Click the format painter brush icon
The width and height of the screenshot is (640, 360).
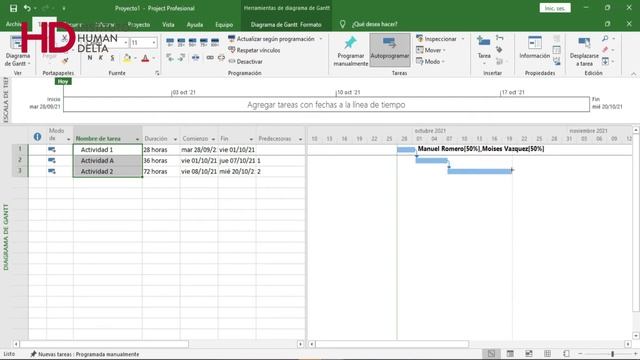(x=65, y=60)
